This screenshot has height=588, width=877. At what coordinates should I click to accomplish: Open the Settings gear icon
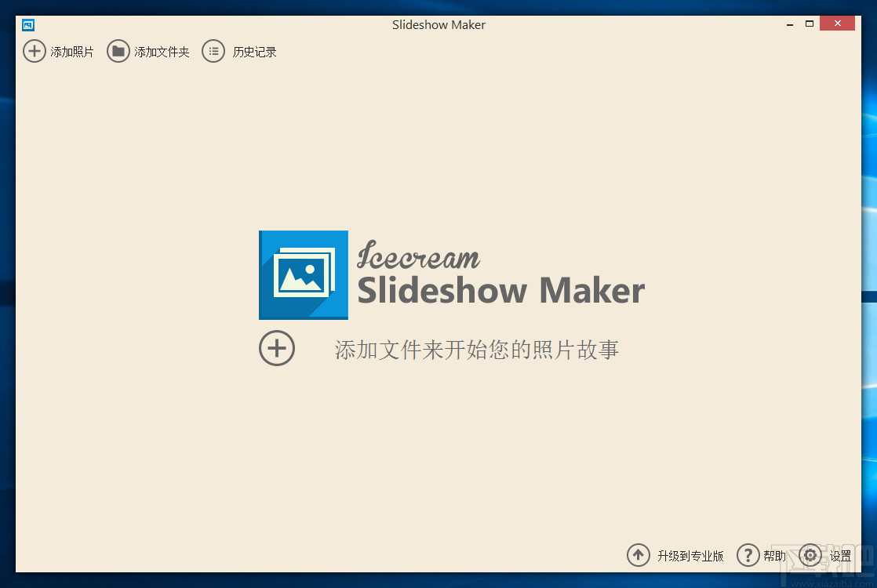pyautogui.click(x=810, y=555)
